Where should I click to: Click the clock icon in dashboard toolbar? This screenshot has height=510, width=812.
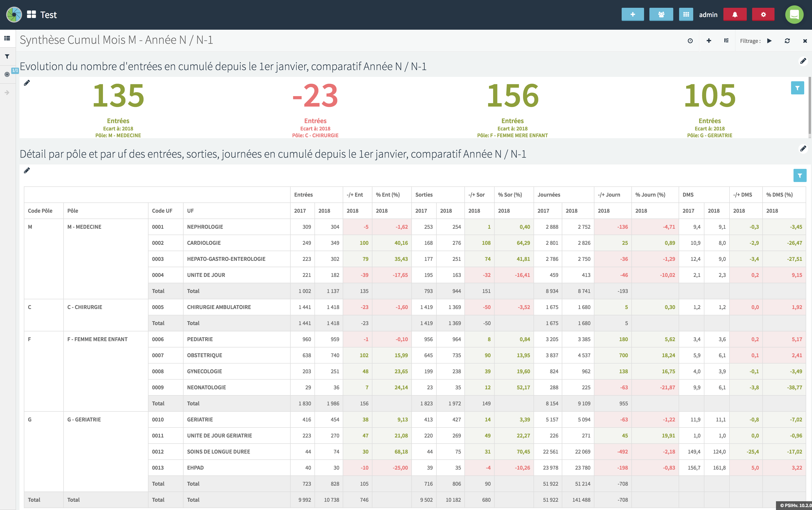(x=690, y=41)
